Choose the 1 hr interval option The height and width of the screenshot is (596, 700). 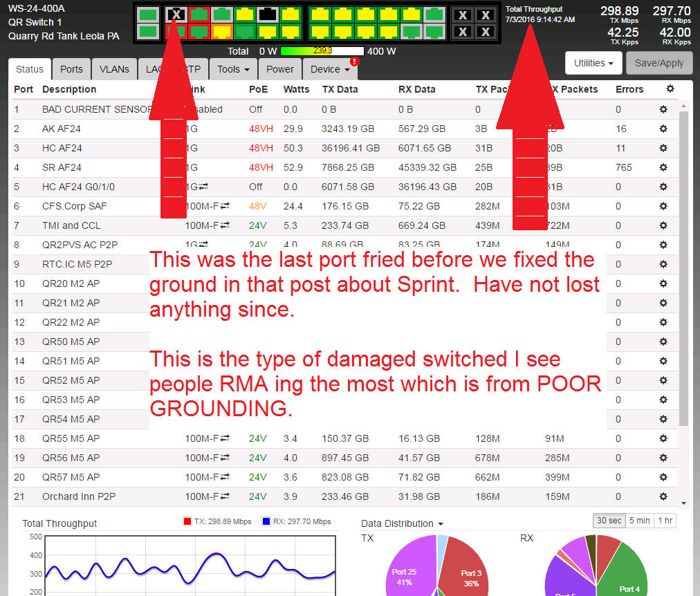(666, 521)
